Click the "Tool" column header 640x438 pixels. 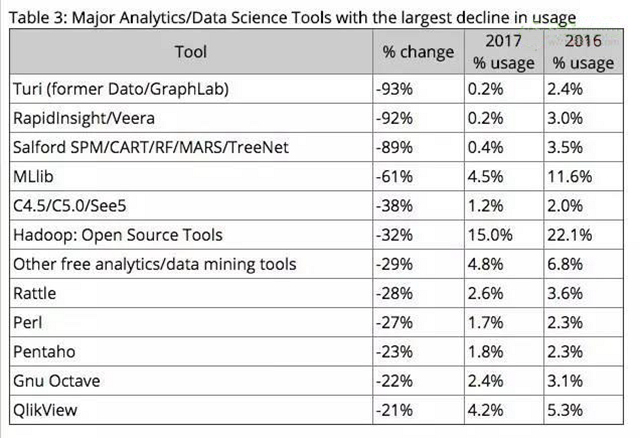[190, 52]
